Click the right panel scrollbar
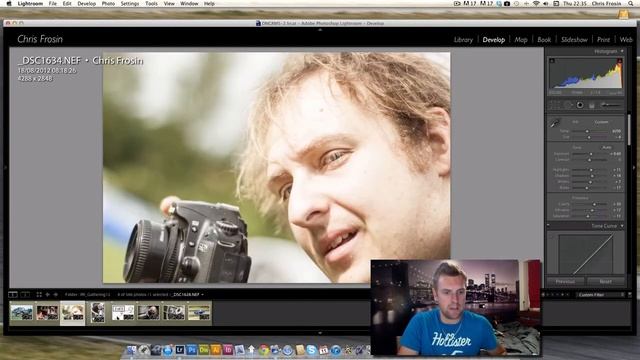The image size is (640, 360). tap(629, 131)
